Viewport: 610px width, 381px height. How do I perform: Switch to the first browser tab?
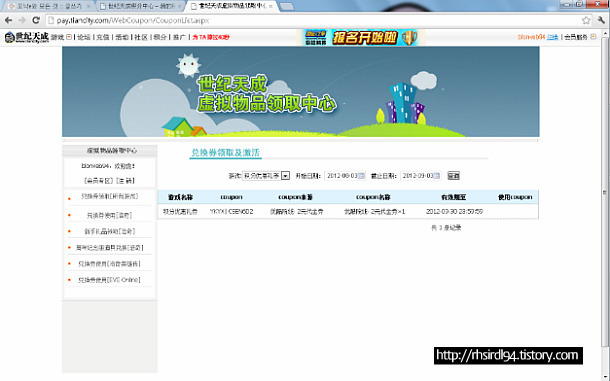pyautogui.click(x=49, y=6)
